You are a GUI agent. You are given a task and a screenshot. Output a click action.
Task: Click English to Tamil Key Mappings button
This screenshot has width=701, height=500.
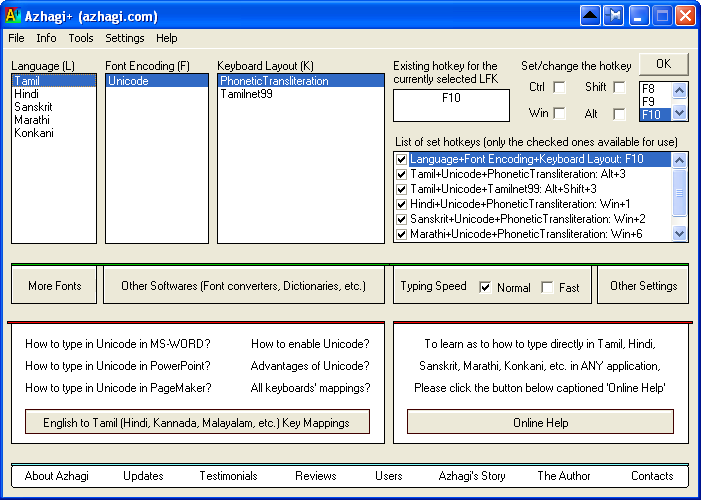197,422
